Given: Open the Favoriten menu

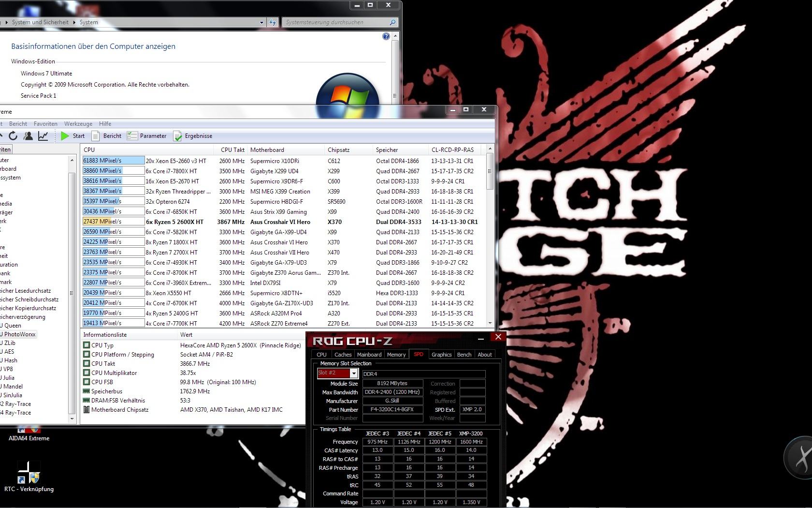Looking at the screenshot, I should pos(45,124).
